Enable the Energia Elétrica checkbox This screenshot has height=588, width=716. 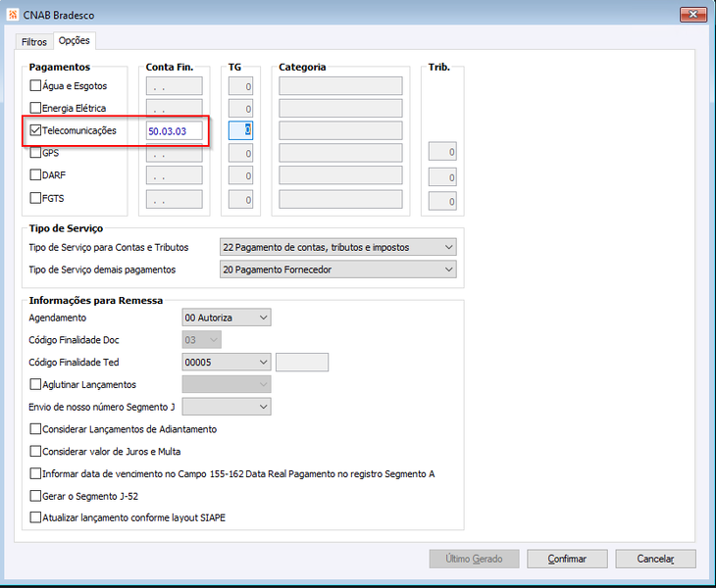pos(35,108)
